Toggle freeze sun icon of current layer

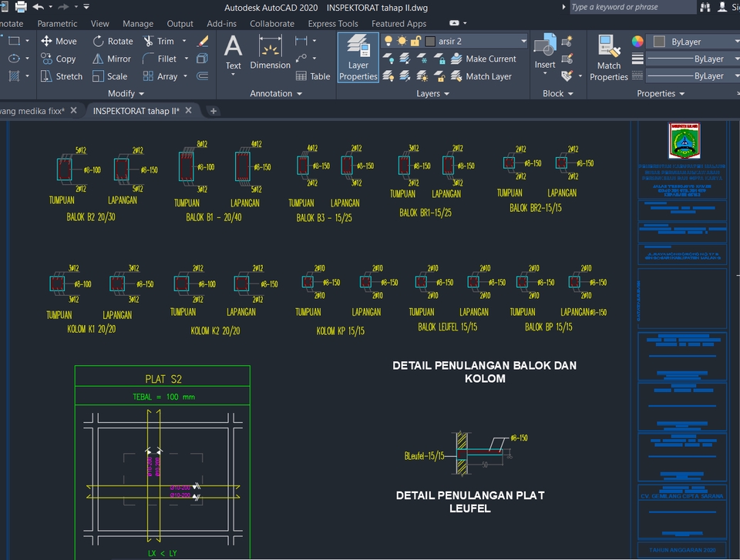(x=402, y=41)
